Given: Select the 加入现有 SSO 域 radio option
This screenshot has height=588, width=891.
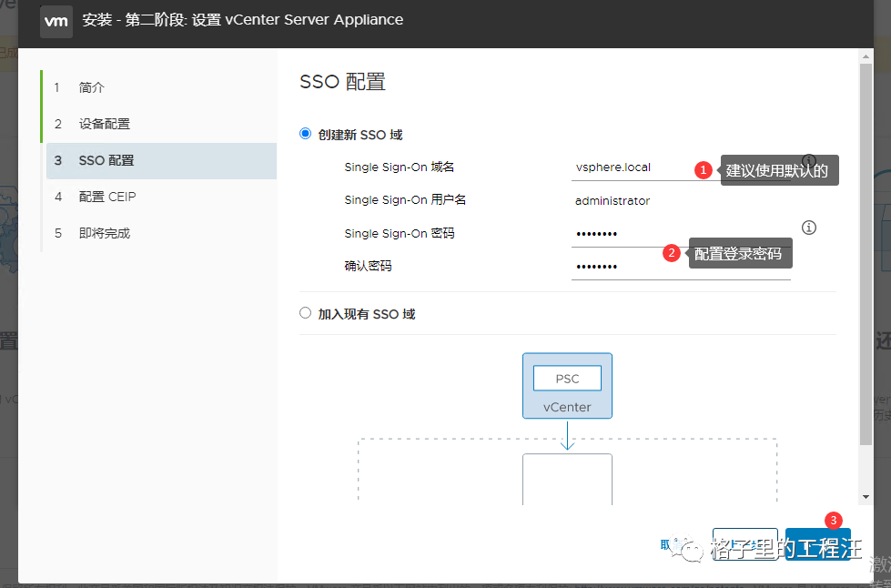Looking at the screenshot, I should click(x=305, y=313).
